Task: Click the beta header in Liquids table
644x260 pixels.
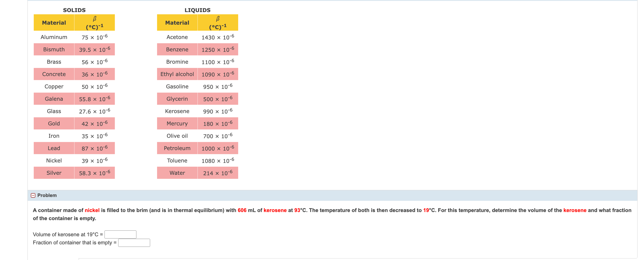Action: (218, 23)
